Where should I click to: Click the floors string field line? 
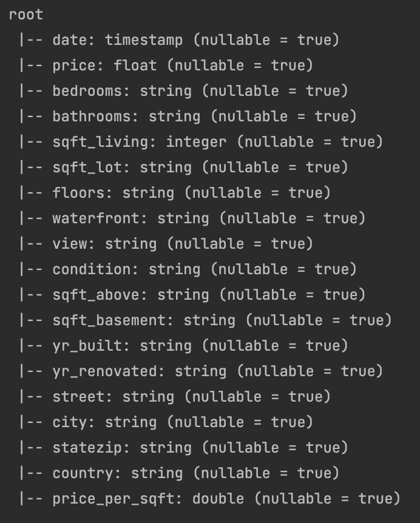coord(175,193)
